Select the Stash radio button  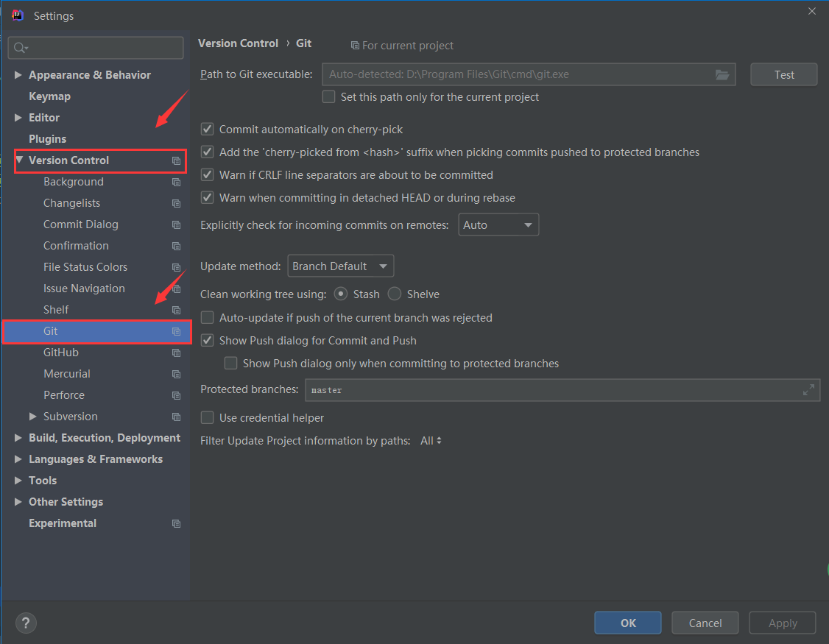pyautogui.click(x=341, y=294)
